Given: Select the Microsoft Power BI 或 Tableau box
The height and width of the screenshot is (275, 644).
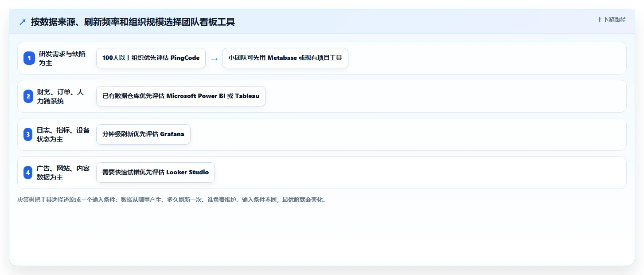Looking at the screenshot, I should tap(181, 96).
